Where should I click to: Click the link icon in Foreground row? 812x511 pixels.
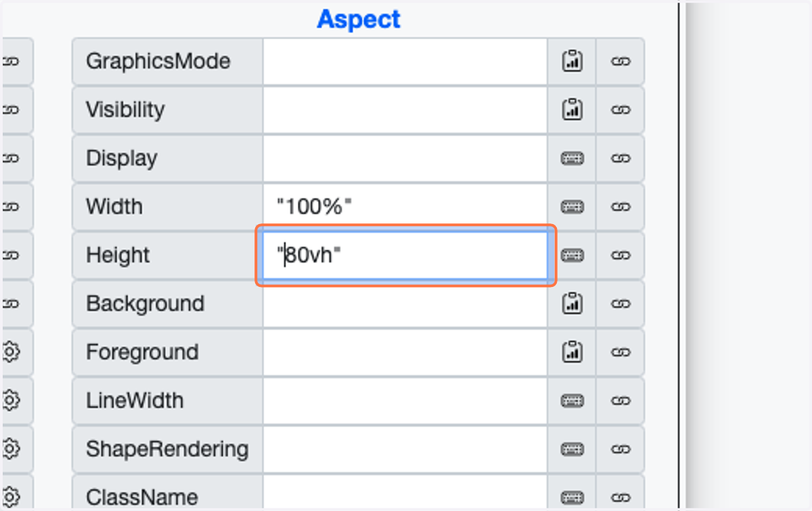coord(621,352)
